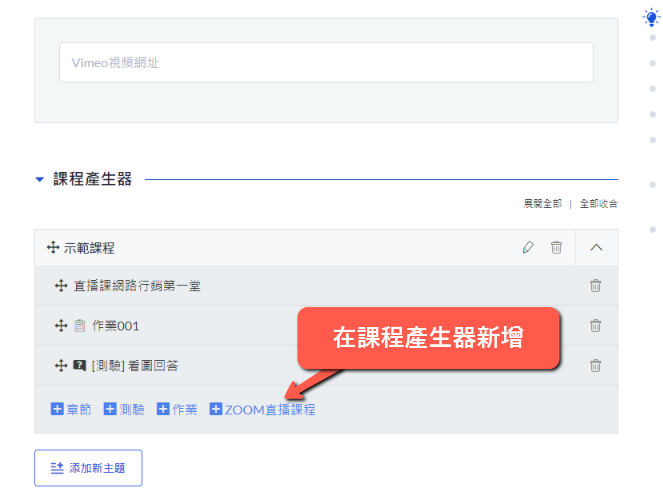Delete 作業001 using trash icon

(x=595, y=326)
